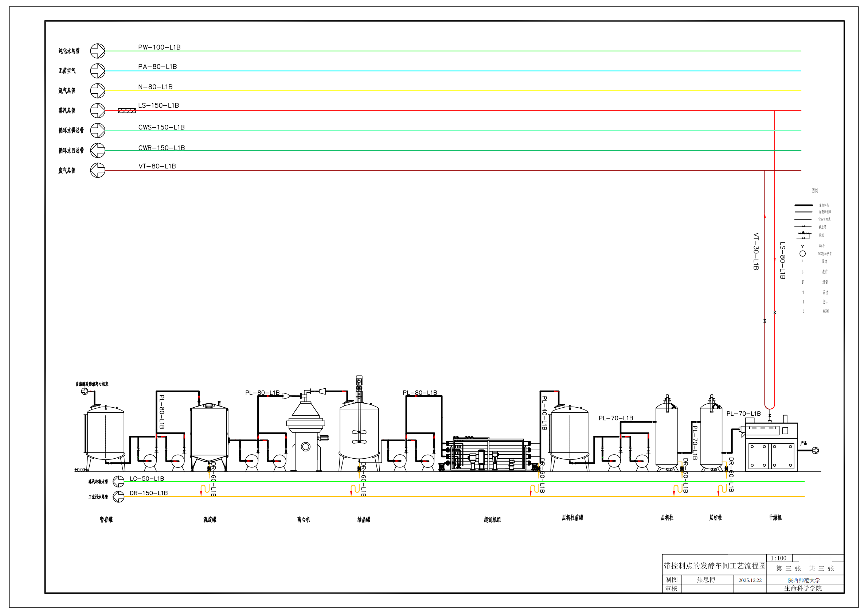This screenshot has height=614, width=868.
Task: Click the CWS-150-L1B pipe label
Action: click(x=161, y=128)
